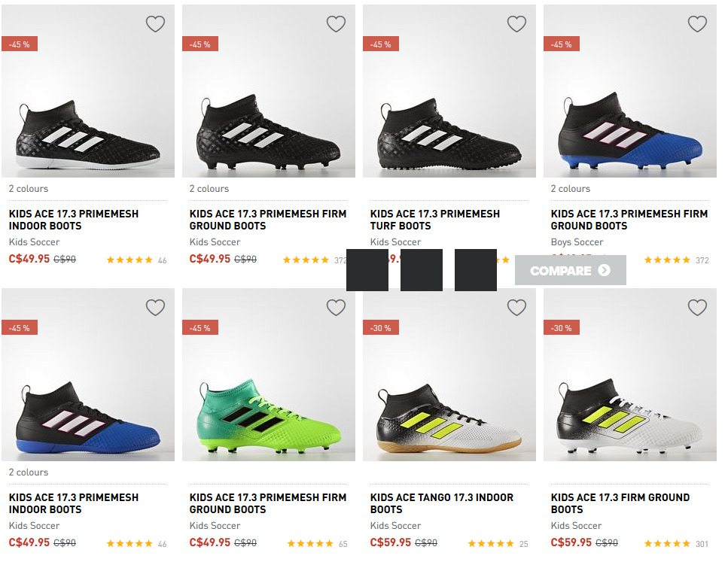Click the heart on Boys Soccer blue Firm Ground Boots
Image resolution: width=728 pixels, height=562 pixels.
coord(697,23)
